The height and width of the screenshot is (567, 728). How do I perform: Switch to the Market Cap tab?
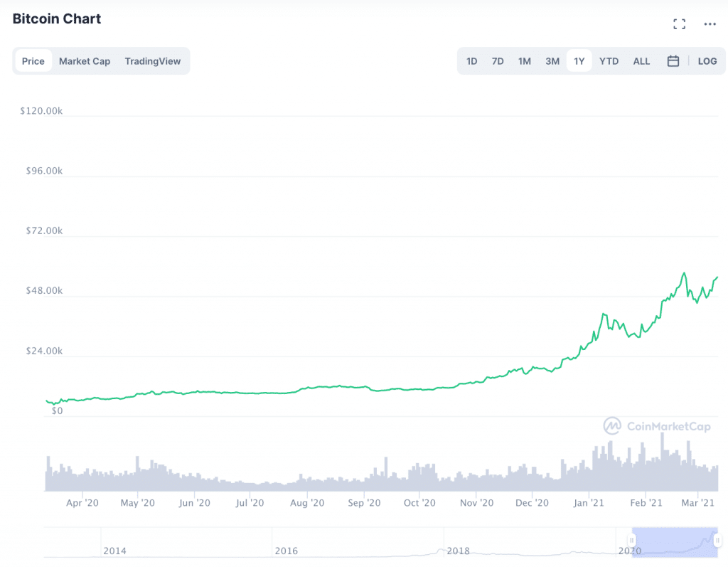85,61
